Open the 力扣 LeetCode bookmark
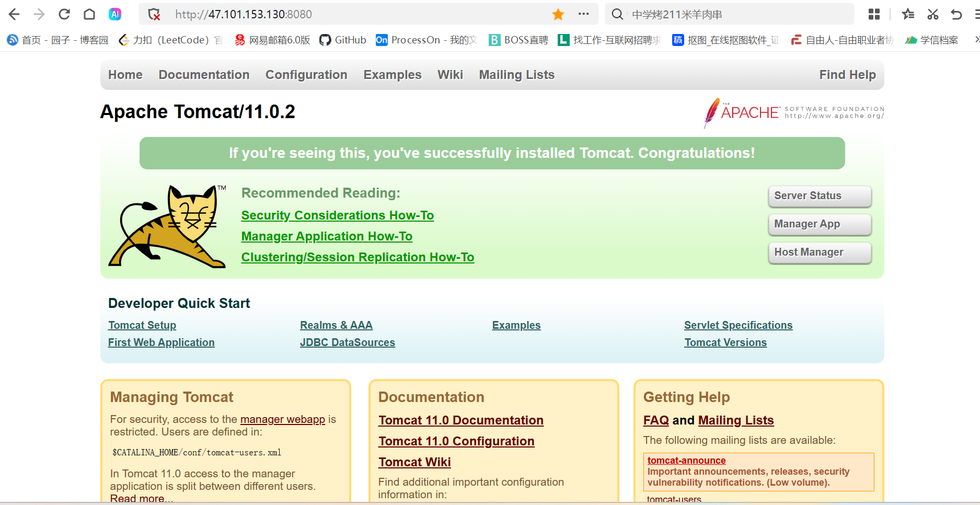This screenshot has height=505, width=980. (170, 40)
